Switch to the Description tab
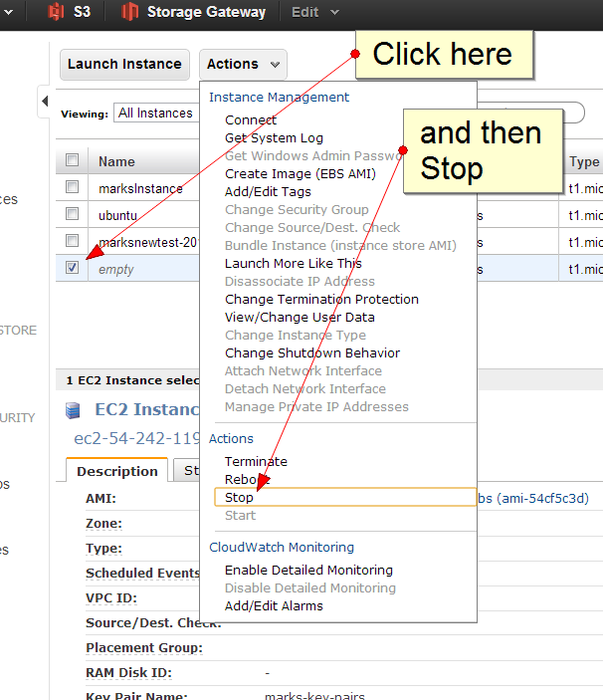This screenshot has height=700, width=603. pyautogui.click(x=116, y=471)
